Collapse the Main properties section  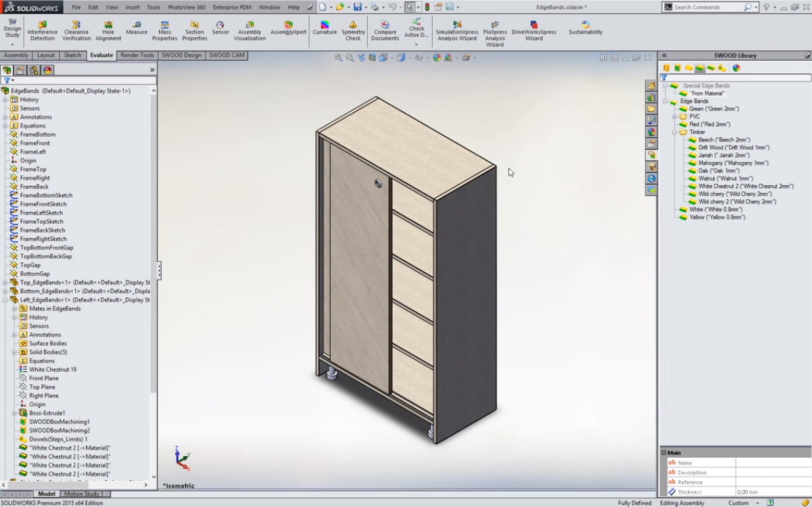(664, 453)
